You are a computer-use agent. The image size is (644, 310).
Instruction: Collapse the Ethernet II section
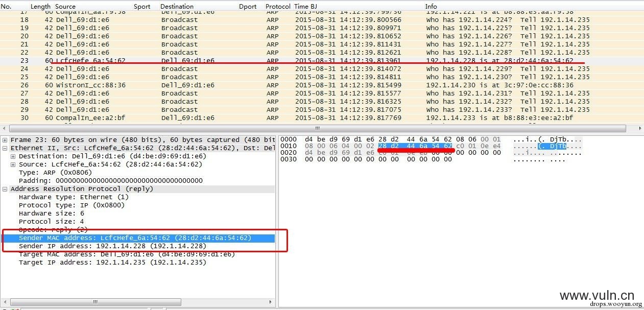5,148
